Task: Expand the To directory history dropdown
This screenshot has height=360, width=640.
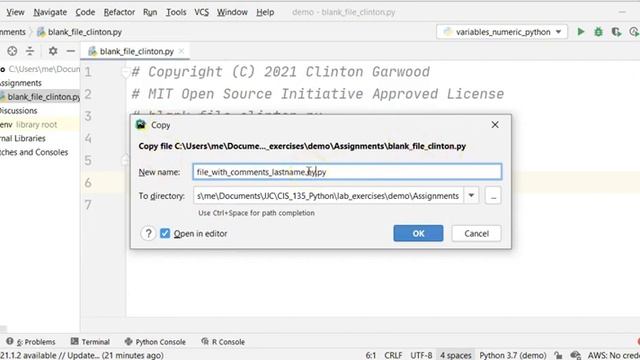Action: [x=471, y=196]
